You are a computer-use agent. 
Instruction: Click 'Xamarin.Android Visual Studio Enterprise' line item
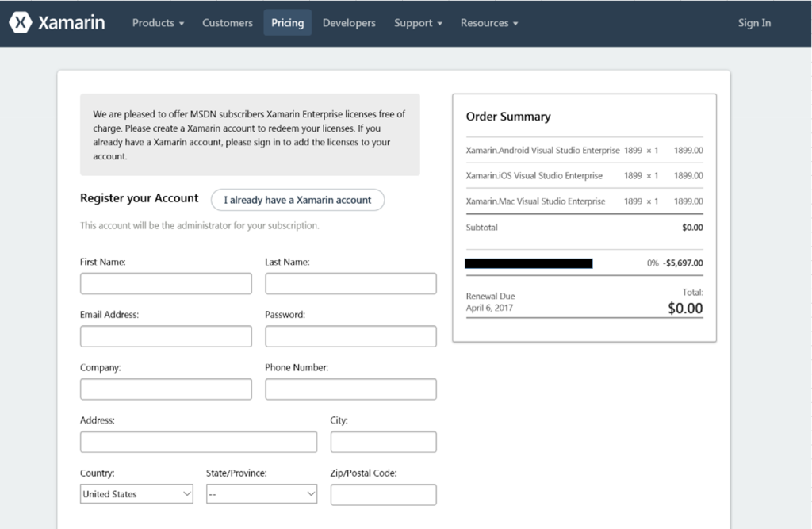click(x=584, y=150)
